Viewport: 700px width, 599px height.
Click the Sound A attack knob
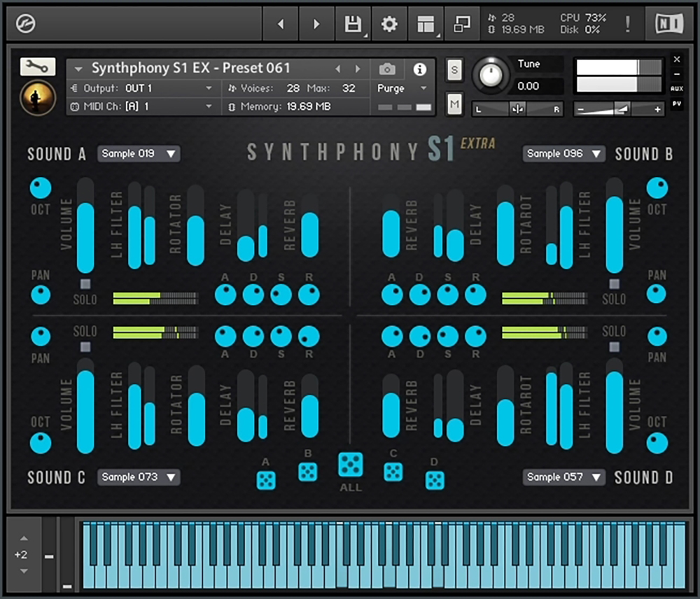pyautogui.click(x=225, y=295)
